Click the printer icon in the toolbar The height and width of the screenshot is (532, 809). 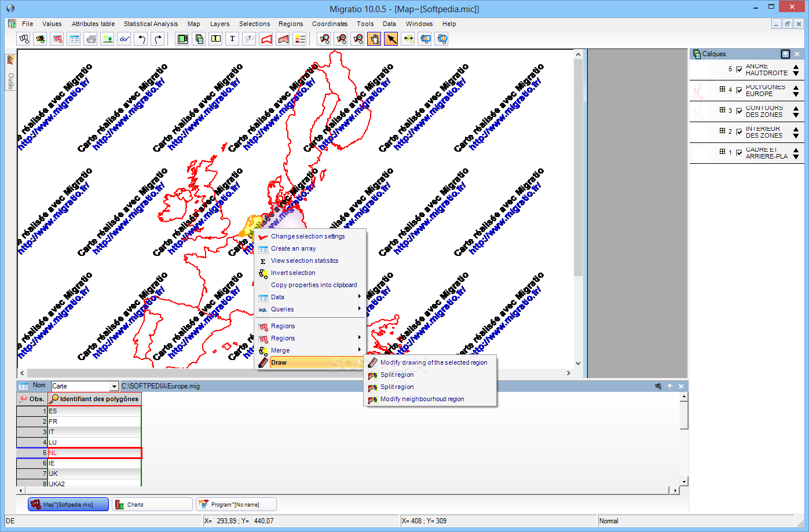[x=91, y=39]
